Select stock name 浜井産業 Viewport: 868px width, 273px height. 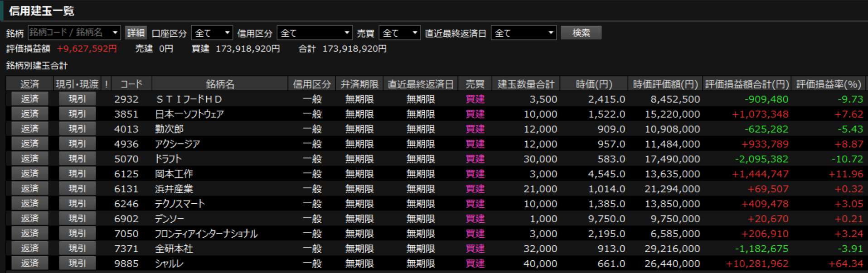click(174, 189)
